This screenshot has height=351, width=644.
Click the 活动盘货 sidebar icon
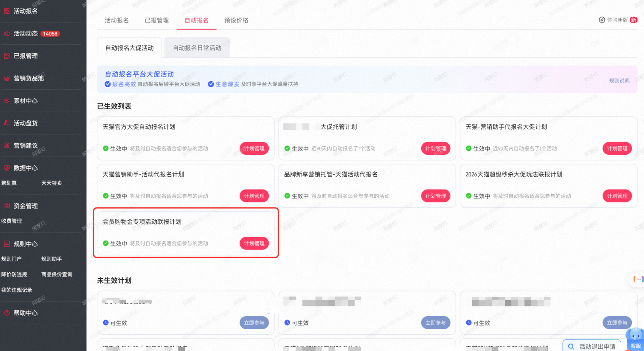(x=7, y=123)
